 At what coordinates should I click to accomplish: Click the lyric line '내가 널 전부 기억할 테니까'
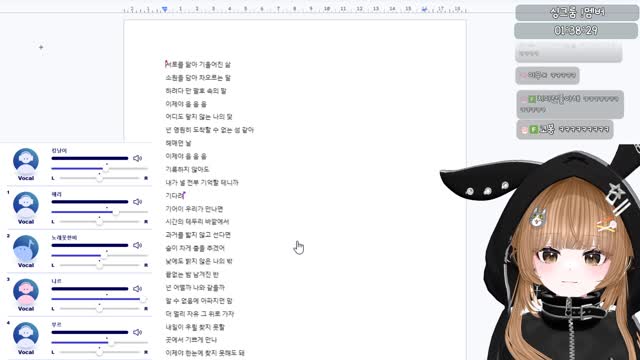(202, 182)
